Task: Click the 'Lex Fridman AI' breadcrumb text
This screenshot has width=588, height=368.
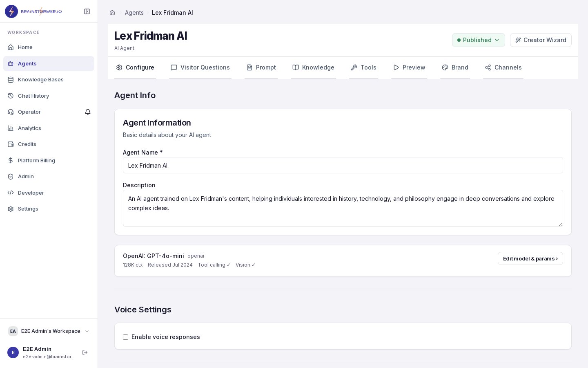Action: tap(172, 13)
